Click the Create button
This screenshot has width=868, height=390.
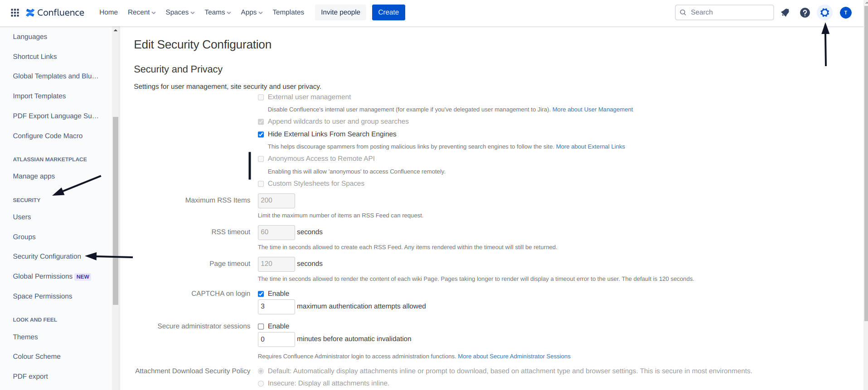pos(388,12)
